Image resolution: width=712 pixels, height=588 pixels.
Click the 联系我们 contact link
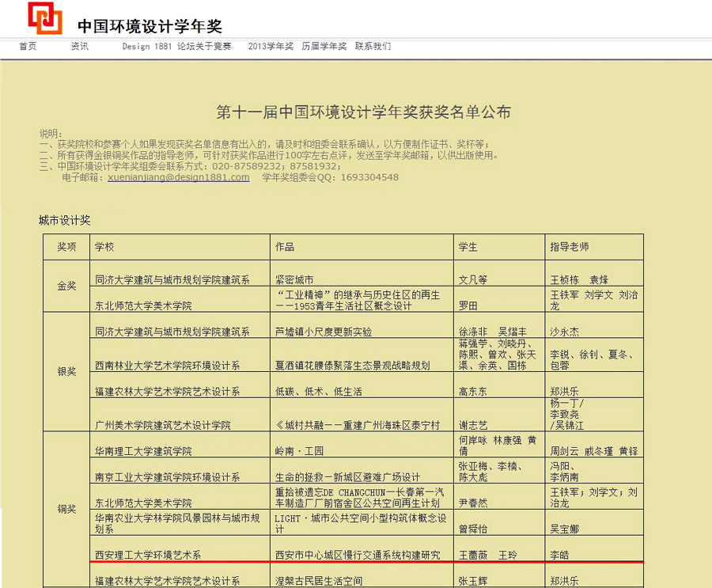coord(373,47)
